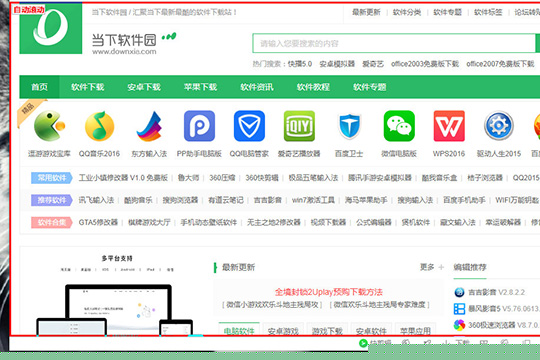Switch to the 苹果应用 tab
The width and height of the screenshot is (540, 360).
click(415, 330)
